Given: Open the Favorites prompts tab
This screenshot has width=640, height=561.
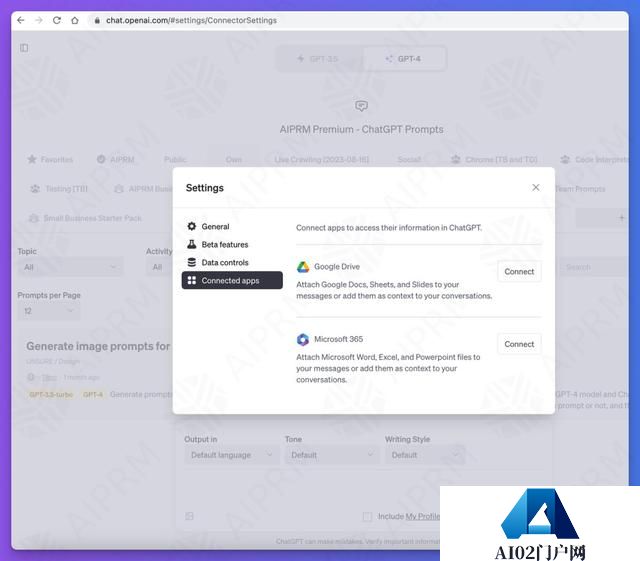Looking at the screenshot, I should click(50, 159).
